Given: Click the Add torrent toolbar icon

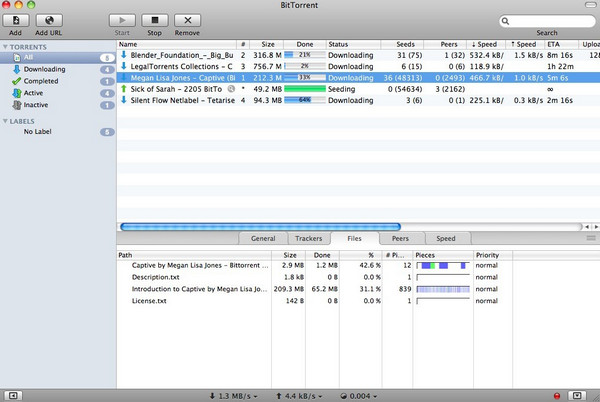Looking at the screenshot, I should pos(16,20).
